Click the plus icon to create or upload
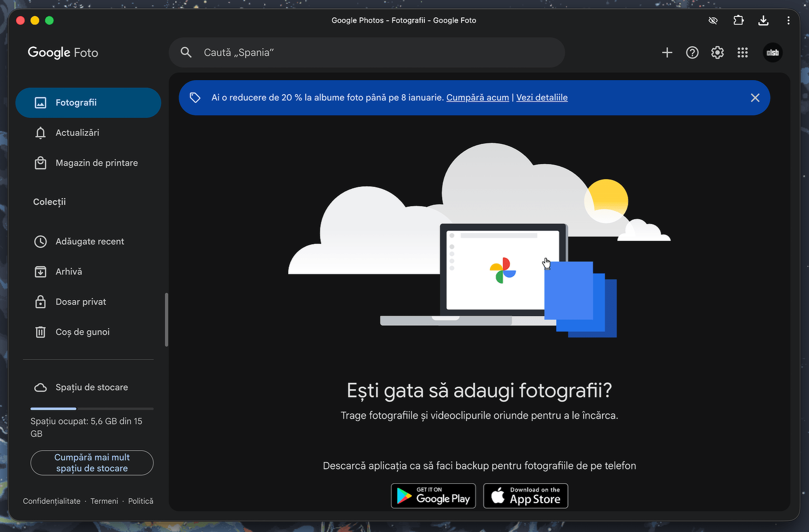The height and width of the screenshot is (532, 809). tap(667, 53)
